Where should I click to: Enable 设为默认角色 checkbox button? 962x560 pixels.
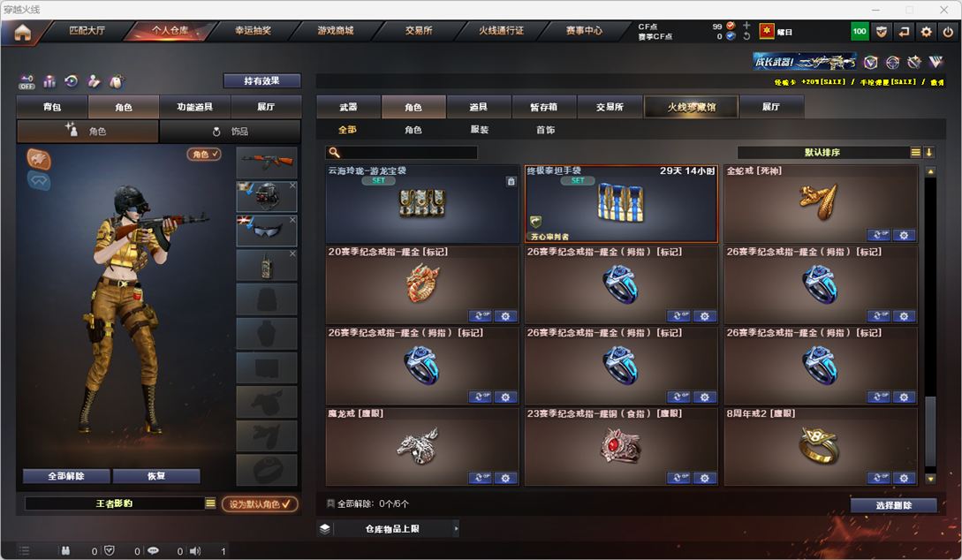(260, 503)
